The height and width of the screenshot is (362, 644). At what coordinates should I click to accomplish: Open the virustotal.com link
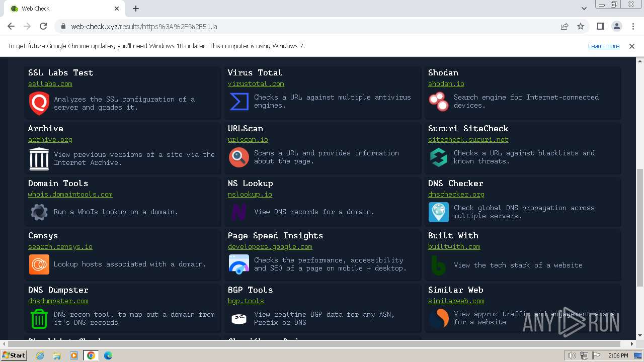click(256, 84)
